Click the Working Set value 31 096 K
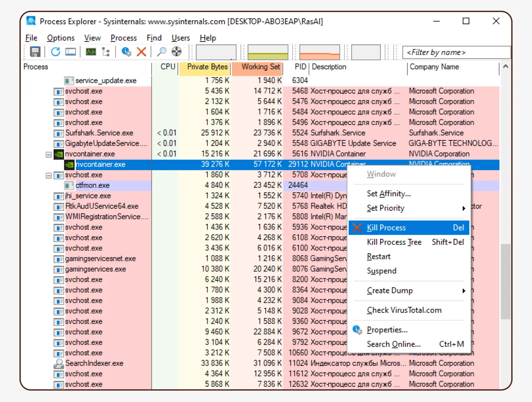The height and width of the screenshot is (402, 532). (267, 363)
